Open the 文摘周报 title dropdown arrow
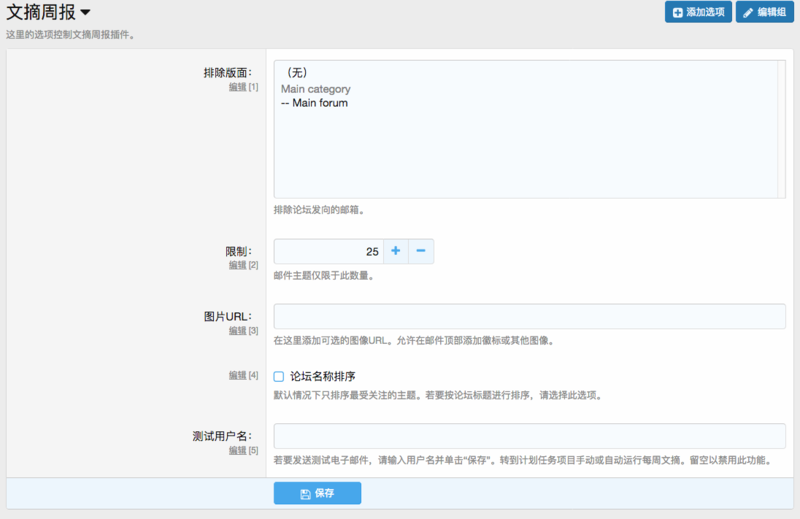The image size is (800, 519). pos(85,12)
